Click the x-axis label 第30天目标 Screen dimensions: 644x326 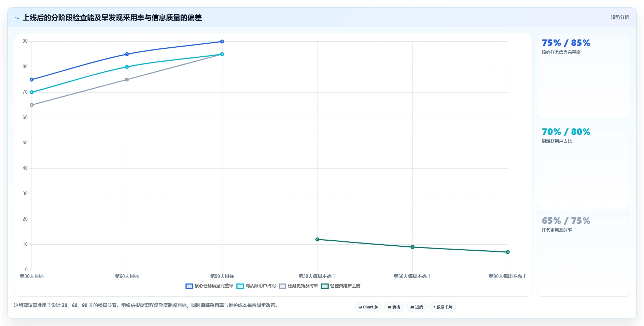32,276
